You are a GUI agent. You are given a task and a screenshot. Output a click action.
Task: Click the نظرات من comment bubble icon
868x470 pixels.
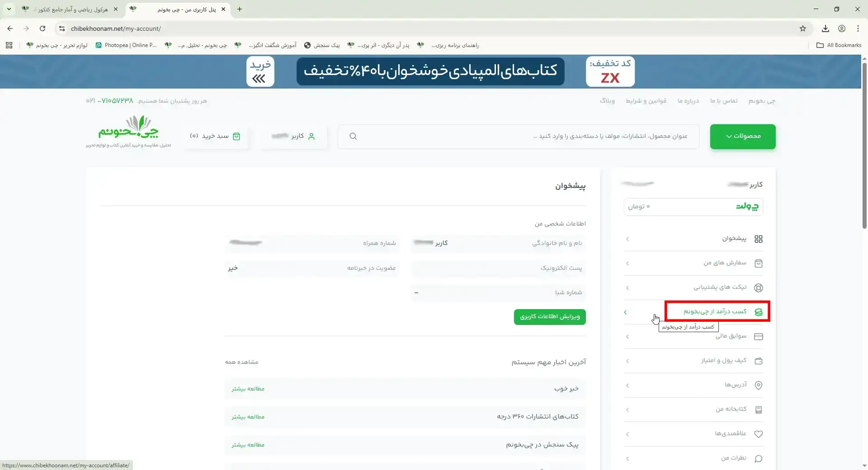pyautogui.click(x=759, y=459)
